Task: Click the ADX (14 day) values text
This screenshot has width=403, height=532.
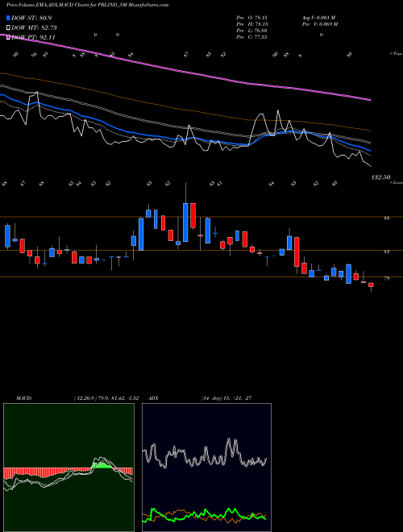Action: (226, 398)
